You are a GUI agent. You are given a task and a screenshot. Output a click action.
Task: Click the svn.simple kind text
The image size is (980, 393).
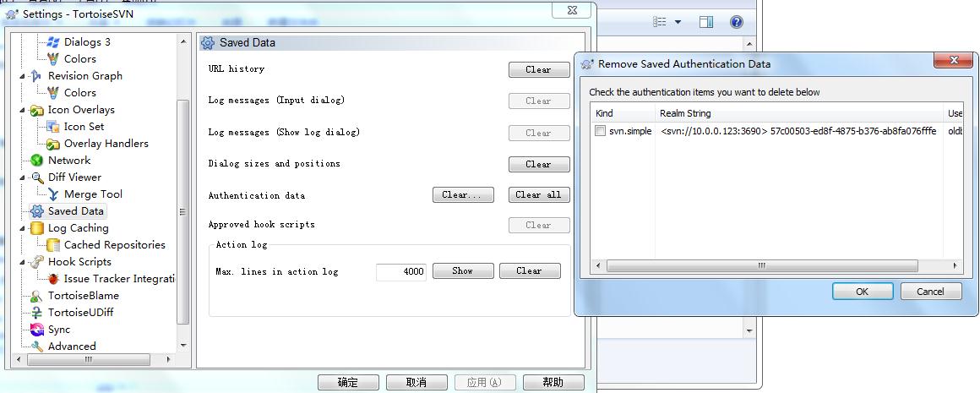tap(630, 131)
